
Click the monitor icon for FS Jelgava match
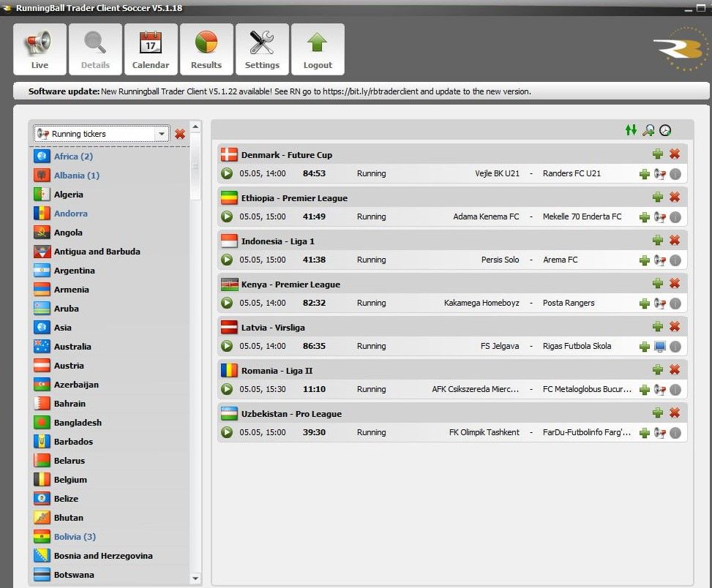660,347
